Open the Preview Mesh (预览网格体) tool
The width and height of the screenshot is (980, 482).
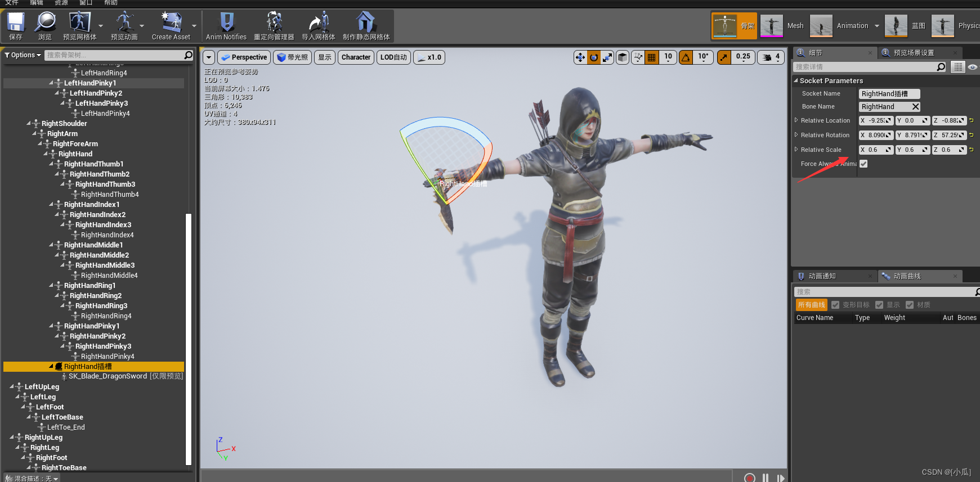click(x=79, y=22)
